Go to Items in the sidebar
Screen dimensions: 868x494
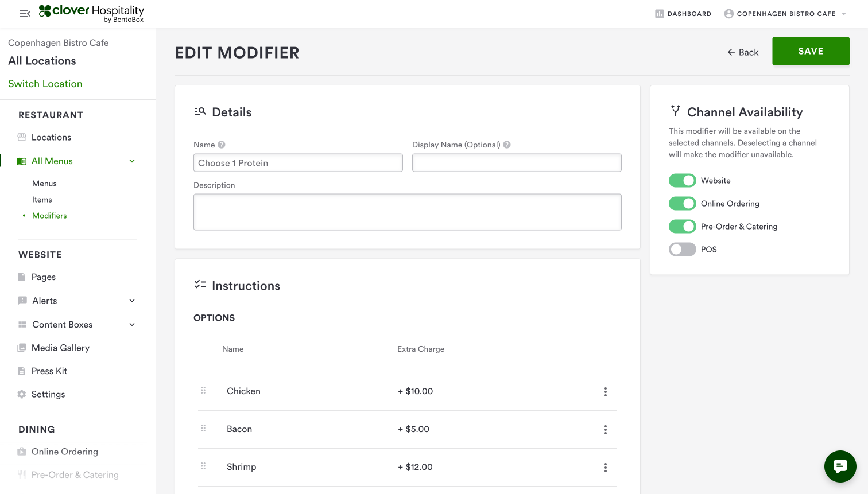point(42,200)
